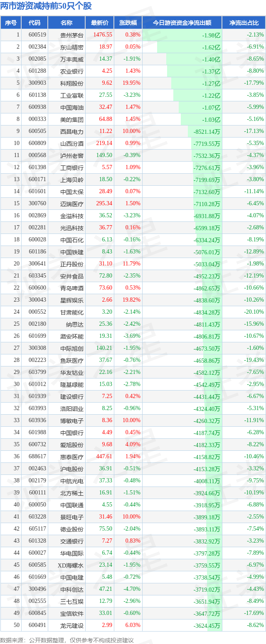
Task: Select stock name 景旺电子
Action: pos(72,517)
